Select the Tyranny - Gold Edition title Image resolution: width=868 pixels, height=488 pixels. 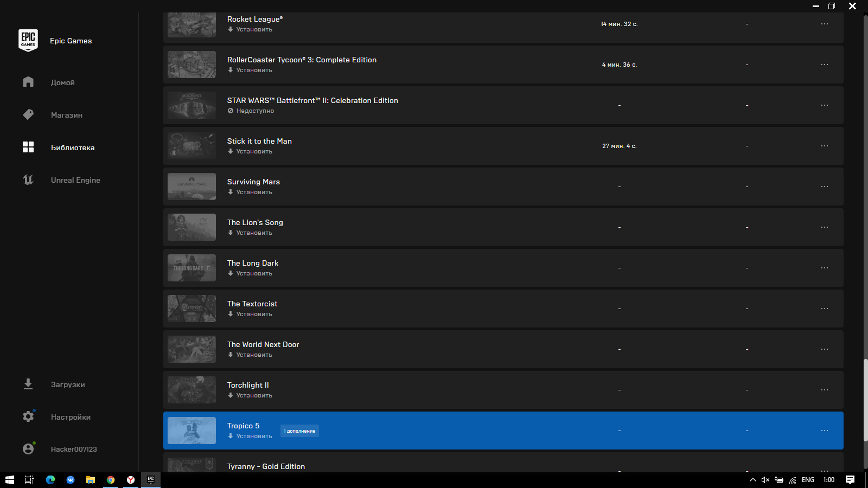pos(266,466)
